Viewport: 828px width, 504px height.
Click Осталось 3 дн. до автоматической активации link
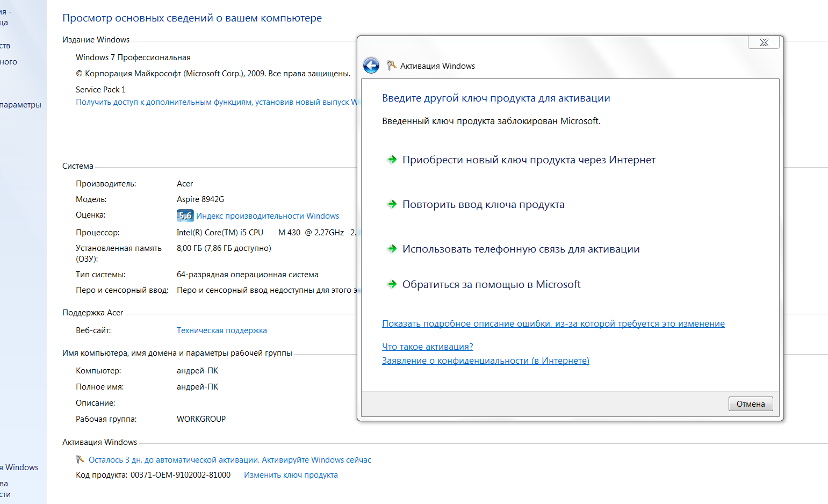230,460
